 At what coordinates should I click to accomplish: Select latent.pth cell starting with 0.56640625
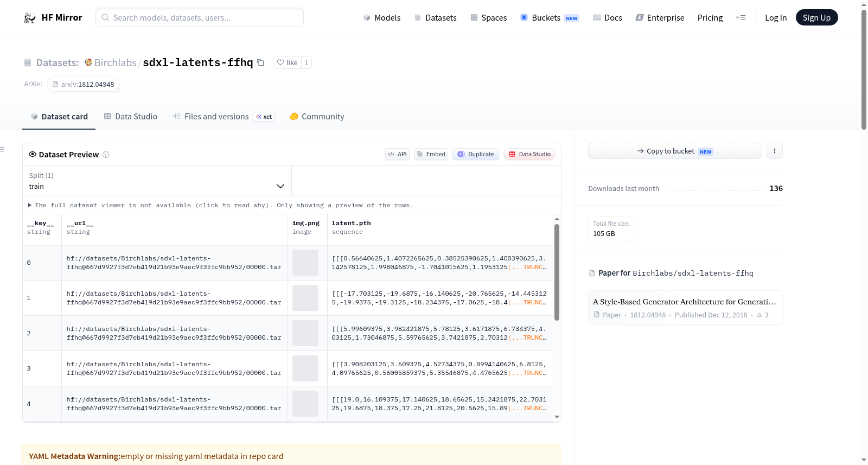pos(440,263)
